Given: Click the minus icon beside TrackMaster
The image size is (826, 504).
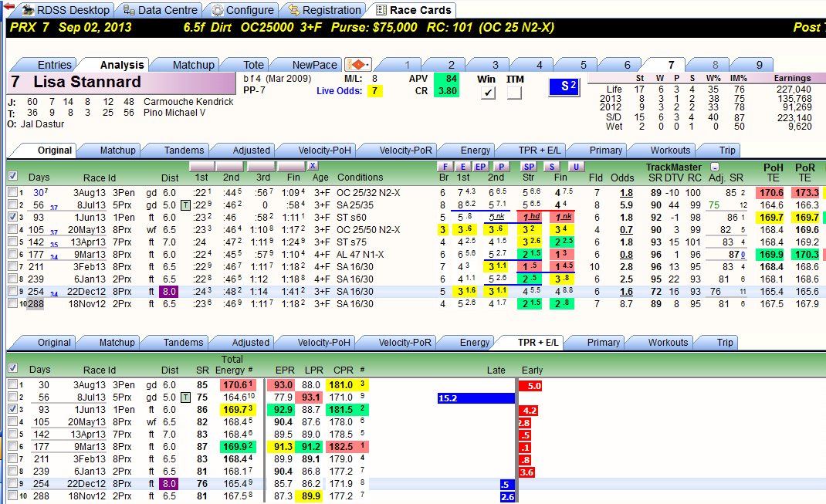Looking at the screenshot, I should click(x=714, y=167).
